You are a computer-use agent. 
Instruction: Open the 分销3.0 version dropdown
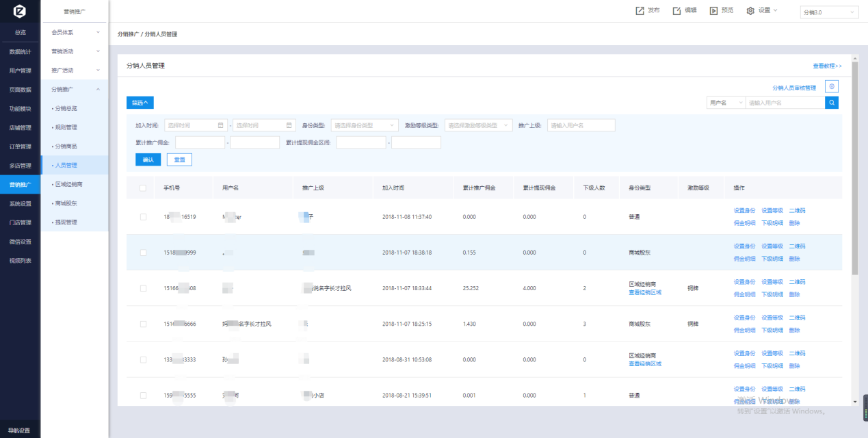(829, 12)
